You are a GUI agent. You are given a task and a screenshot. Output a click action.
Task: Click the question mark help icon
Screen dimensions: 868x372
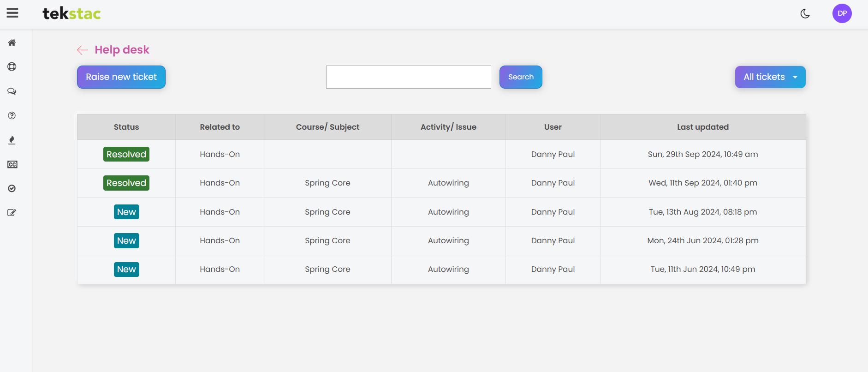tap(12, 116)
